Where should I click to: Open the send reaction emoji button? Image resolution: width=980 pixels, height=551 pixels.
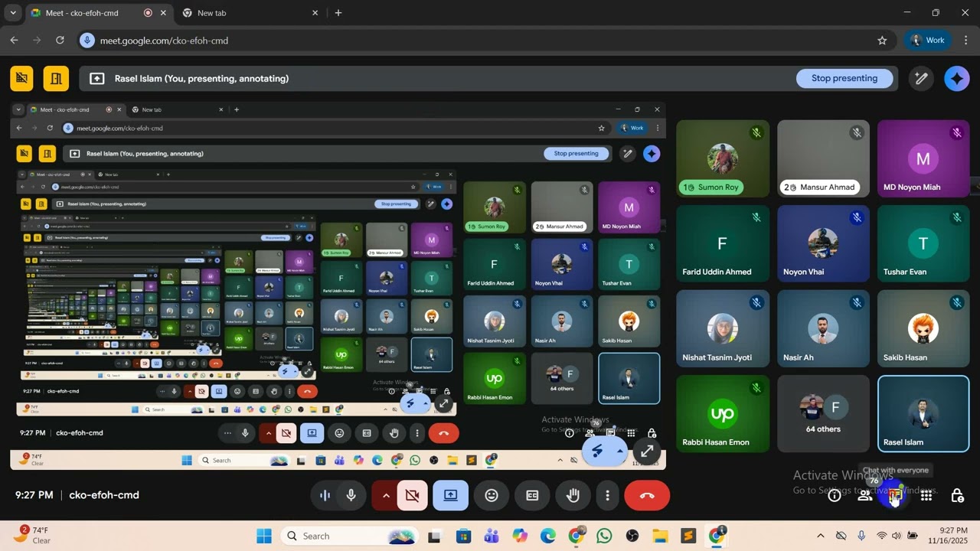point(492,495)
